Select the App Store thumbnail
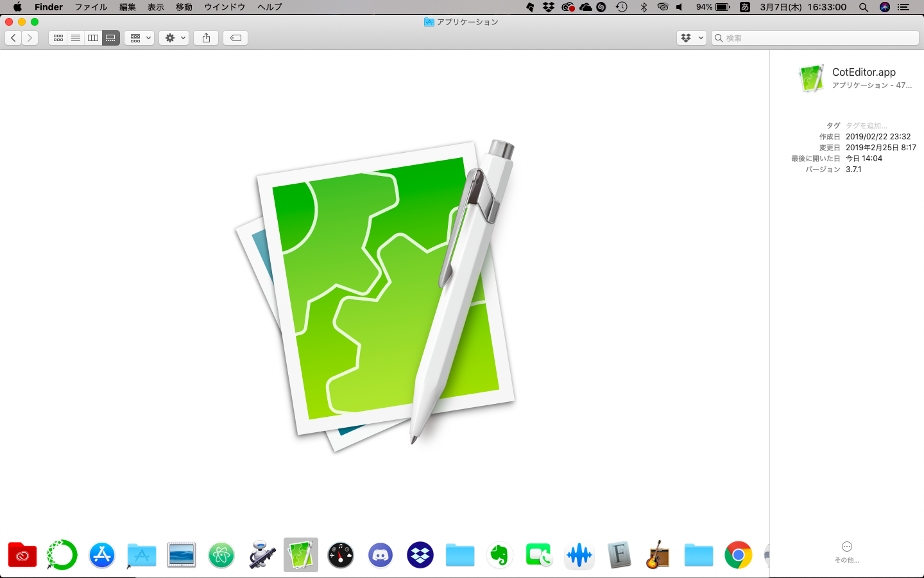This screenshot has height=578, width=924. tap(102, 555)
